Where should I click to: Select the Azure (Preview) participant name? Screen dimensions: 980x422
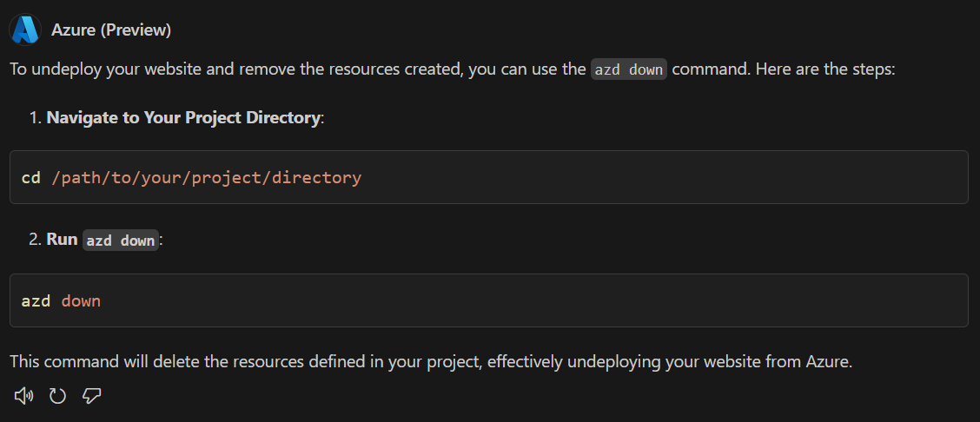(111, 30)
